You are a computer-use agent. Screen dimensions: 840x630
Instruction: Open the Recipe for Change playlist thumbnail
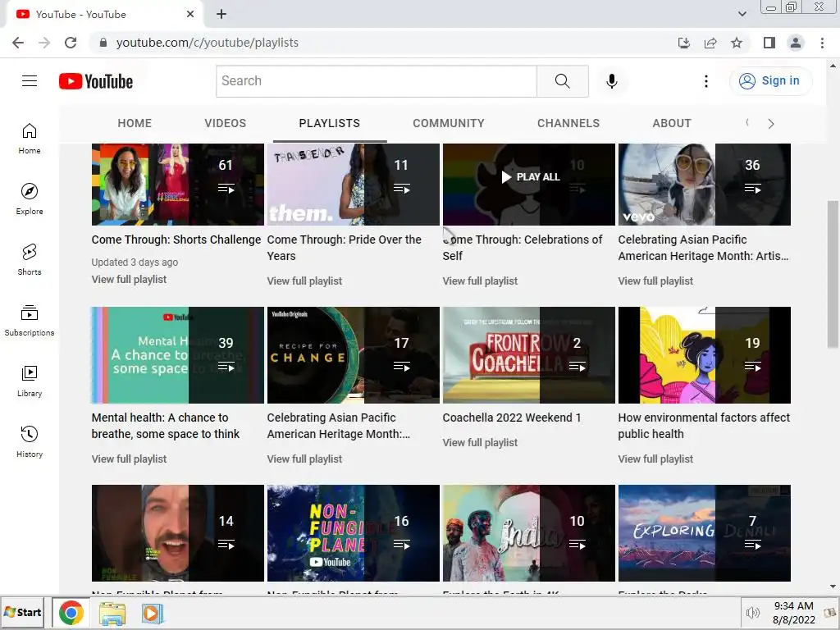tap(353, 354)
